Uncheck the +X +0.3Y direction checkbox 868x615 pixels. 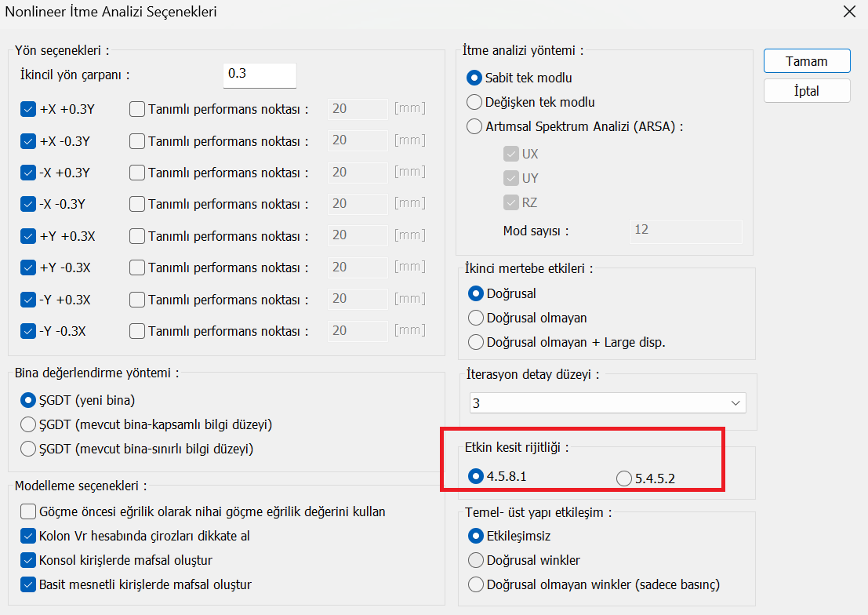pyautogui.click(x=27, y=109)
